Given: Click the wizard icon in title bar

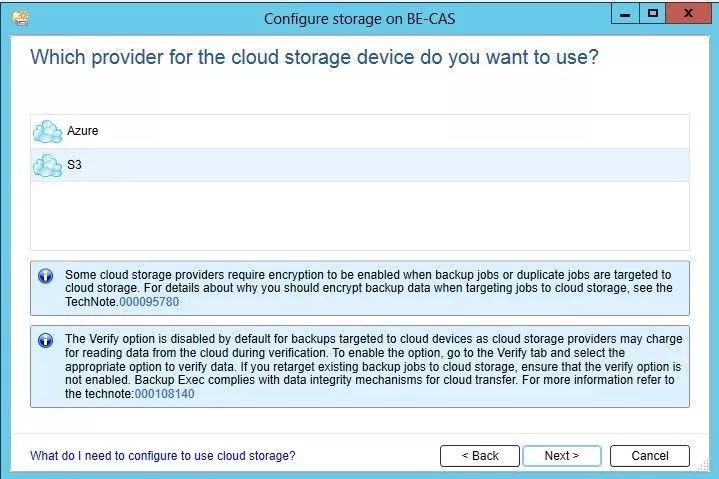Looking at the screenshot, I should (19, 18).
